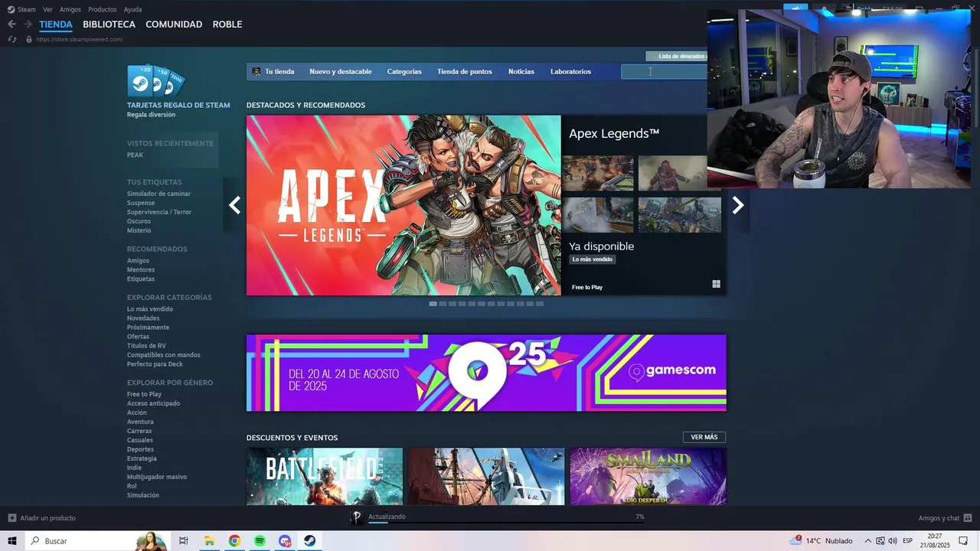
Task: Select the TIENDA tab
Action: (x=56, y=24)
